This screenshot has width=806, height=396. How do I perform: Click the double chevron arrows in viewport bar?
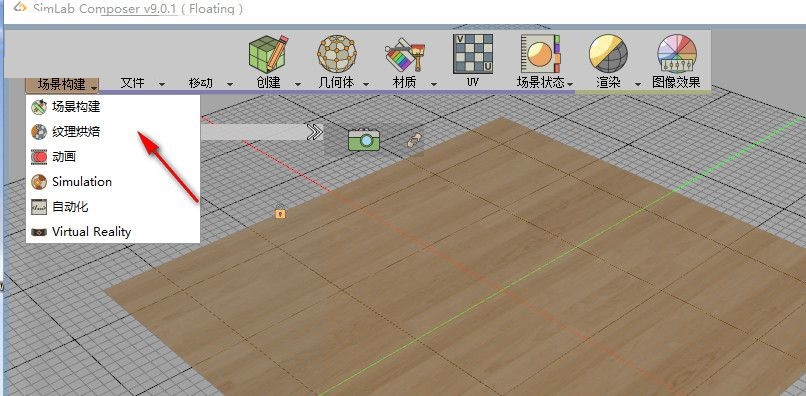(x=314, y=133)
